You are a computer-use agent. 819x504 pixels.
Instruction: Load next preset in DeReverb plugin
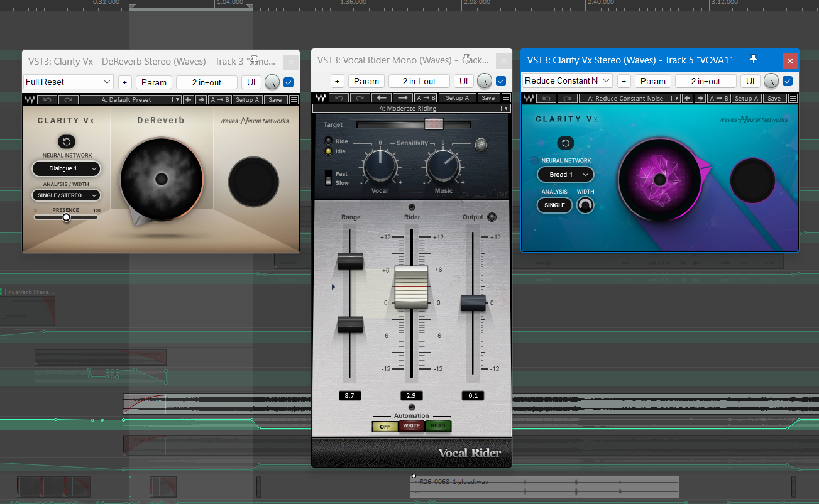click(201, 99)
